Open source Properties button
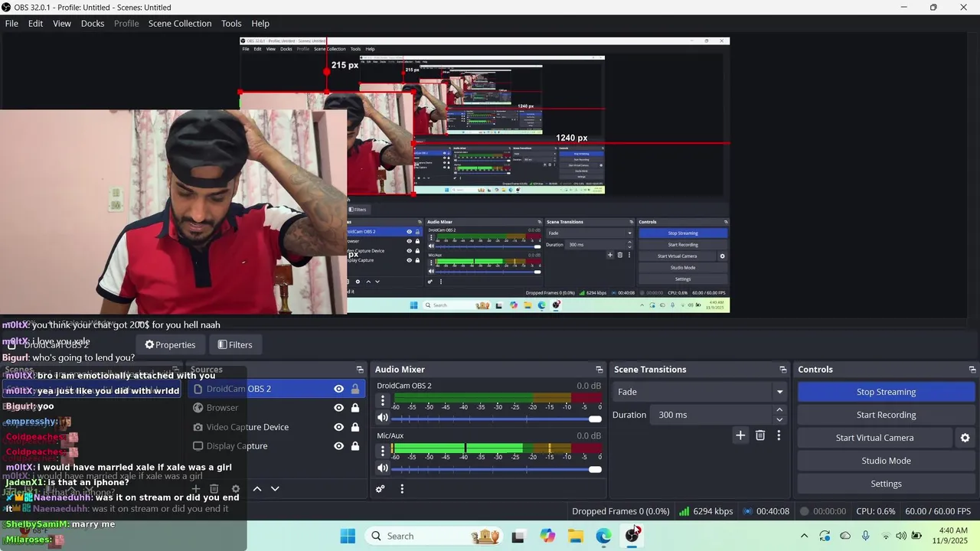 click(170, 345)
